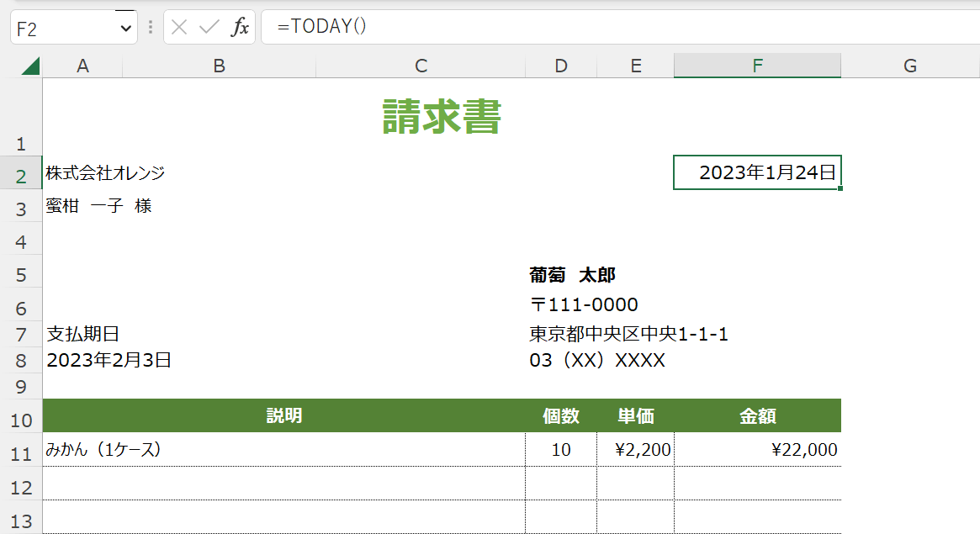Select the payment due date 2023年2月3日 cell
The height and width of the screenshot is (534, 980).
[109, 361]
